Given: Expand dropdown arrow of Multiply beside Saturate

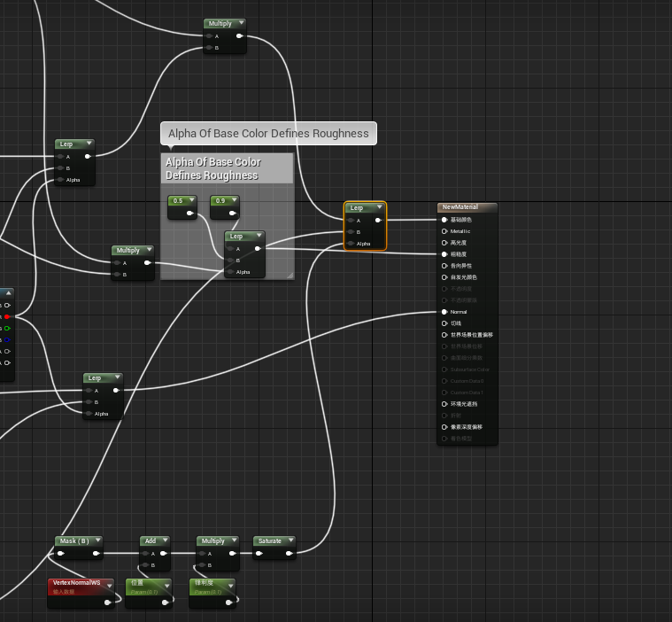Looking at the screenshot, I should coord(234,540).
